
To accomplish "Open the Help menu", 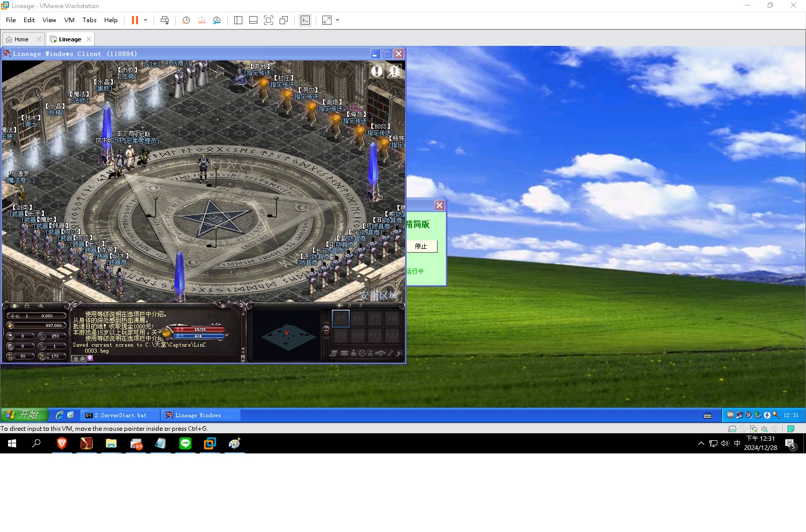I will pyautogui.click(x=111, y=20).
